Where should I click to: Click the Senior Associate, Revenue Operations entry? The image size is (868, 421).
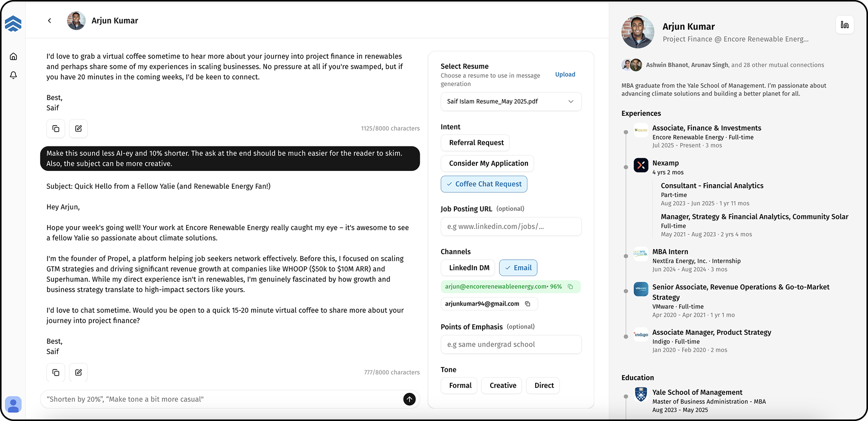coord(741,292)
